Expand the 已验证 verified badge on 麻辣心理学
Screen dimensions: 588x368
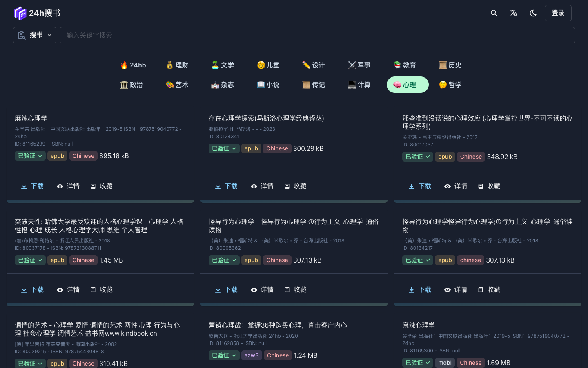point(30,156)
